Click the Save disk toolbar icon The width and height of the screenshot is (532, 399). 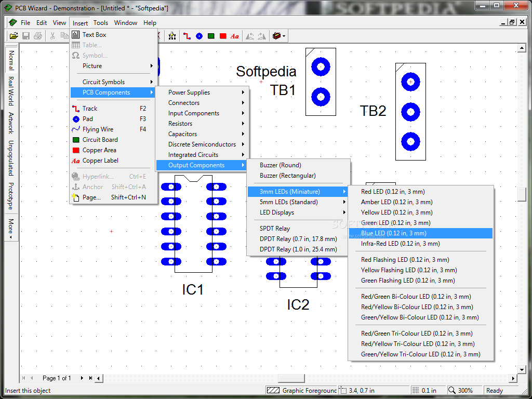click(26, 36)
